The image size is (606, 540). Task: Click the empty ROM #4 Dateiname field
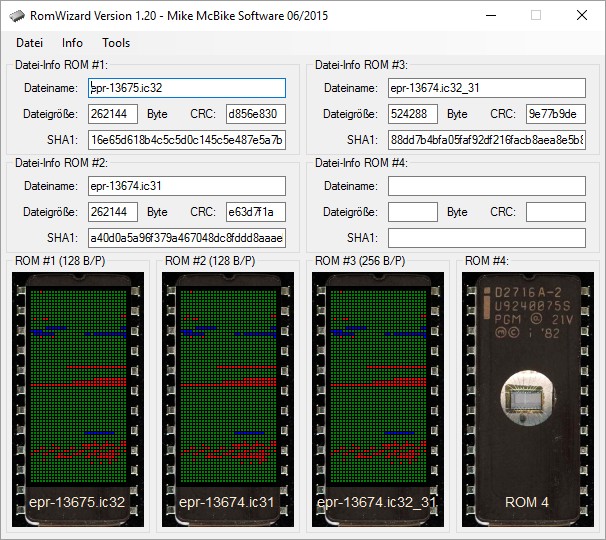click(x=486, y=186)
